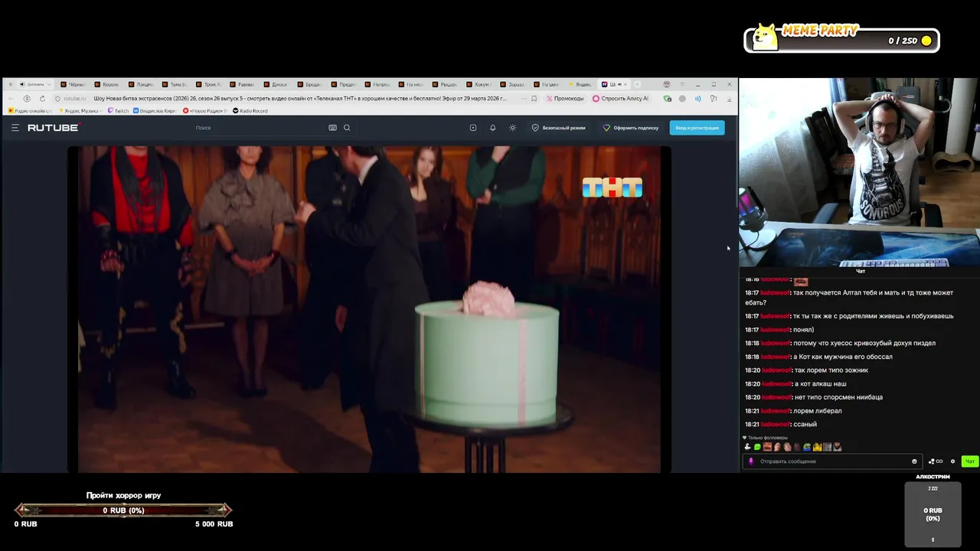Open browser downloads arrow icon

(x=729, y=99)
